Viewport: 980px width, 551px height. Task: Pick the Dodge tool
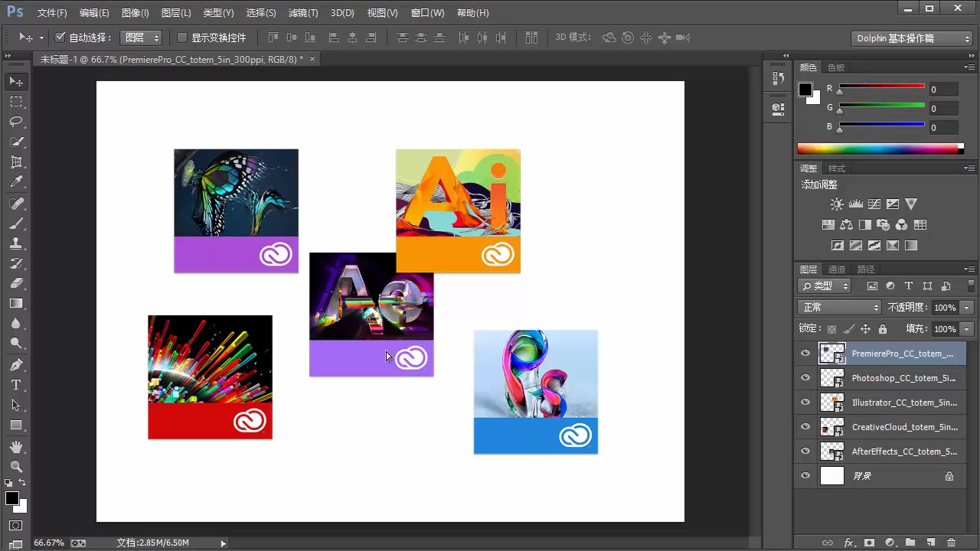[16, 343]
